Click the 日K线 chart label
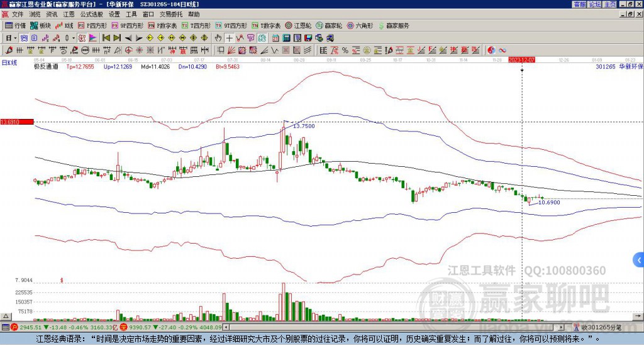The height and width of the screenshot is (345, 644). (x=9, y=63)
